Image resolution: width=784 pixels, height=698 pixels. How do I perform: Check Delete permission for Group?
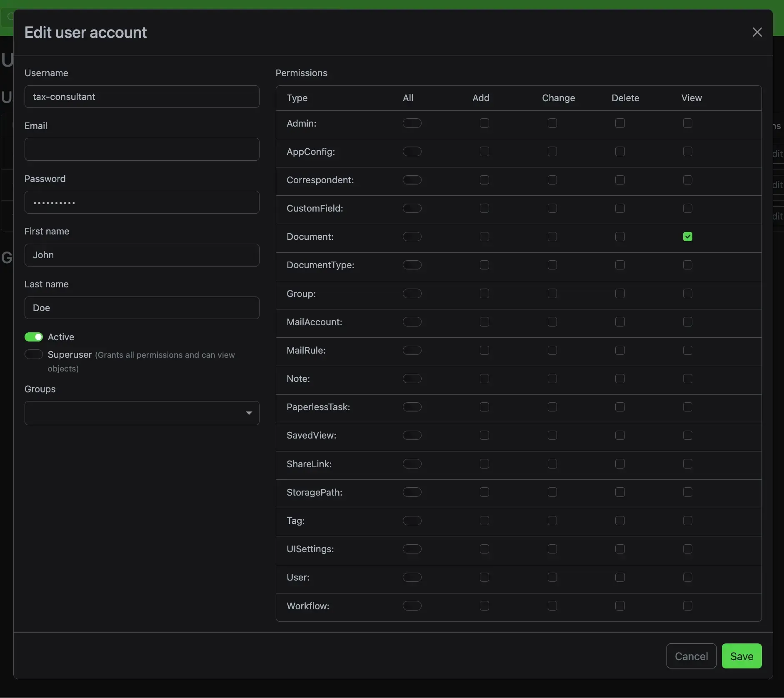click(x=620, y=294)
